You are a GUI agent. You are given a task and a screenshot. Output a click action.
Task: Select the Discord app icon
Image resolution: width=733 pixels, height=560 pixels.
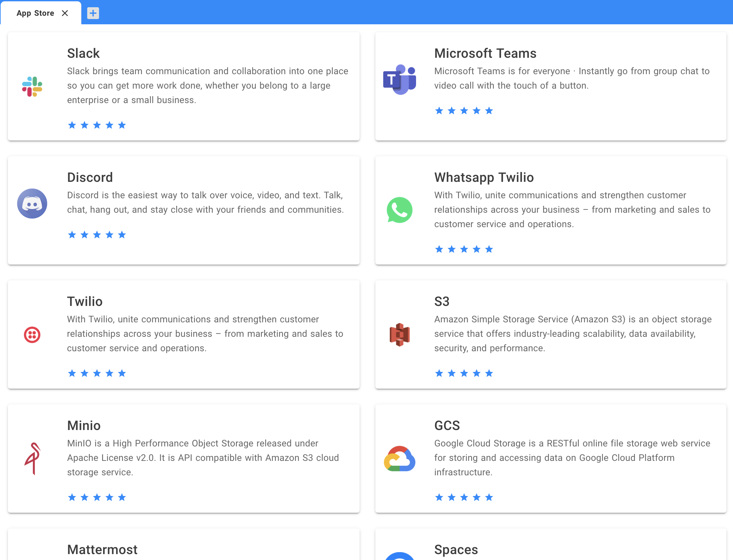click(32, 203)
